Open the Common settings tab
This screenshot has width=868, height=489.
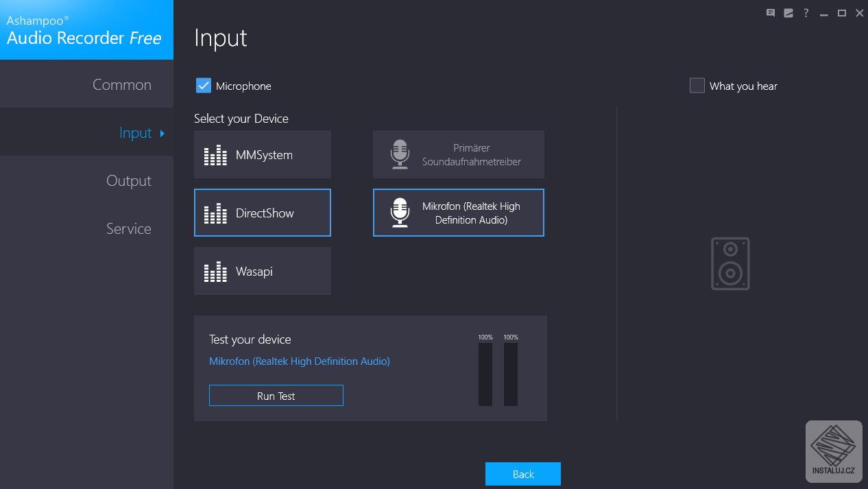click(x=86, y=84)
